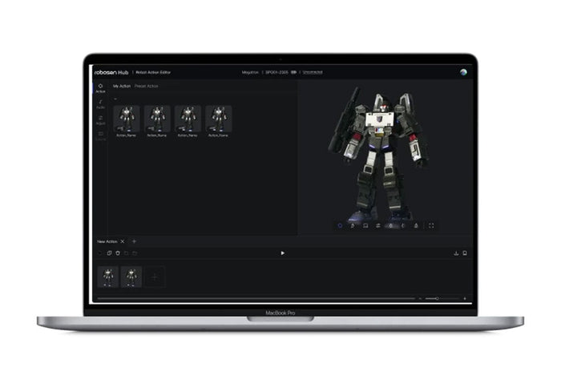
Task: Select the first circular icon in preview toolbar
Action: (340, 226)
